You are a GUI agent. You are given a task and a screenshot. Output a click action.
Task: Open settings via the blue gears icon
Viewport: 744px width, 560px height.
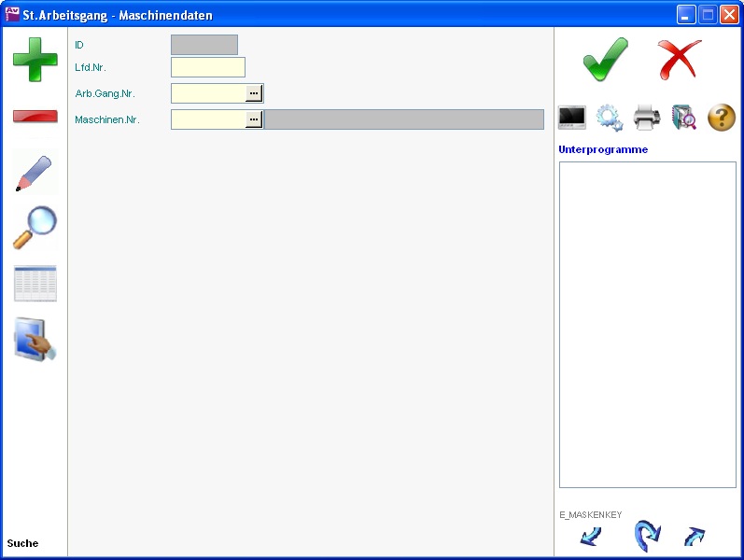click(x=610, y=118)
